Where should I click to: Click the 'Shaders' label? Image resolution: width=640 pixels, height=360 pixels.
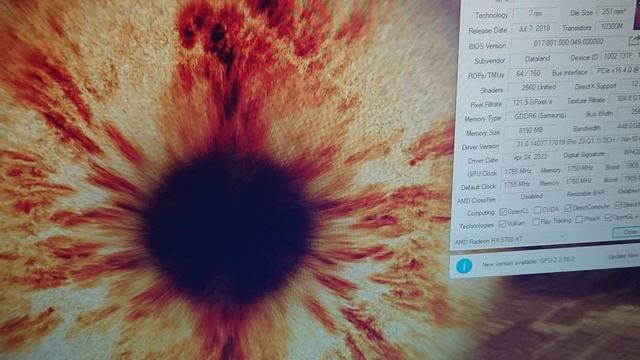pyautogui.click(x=491, y=90)
